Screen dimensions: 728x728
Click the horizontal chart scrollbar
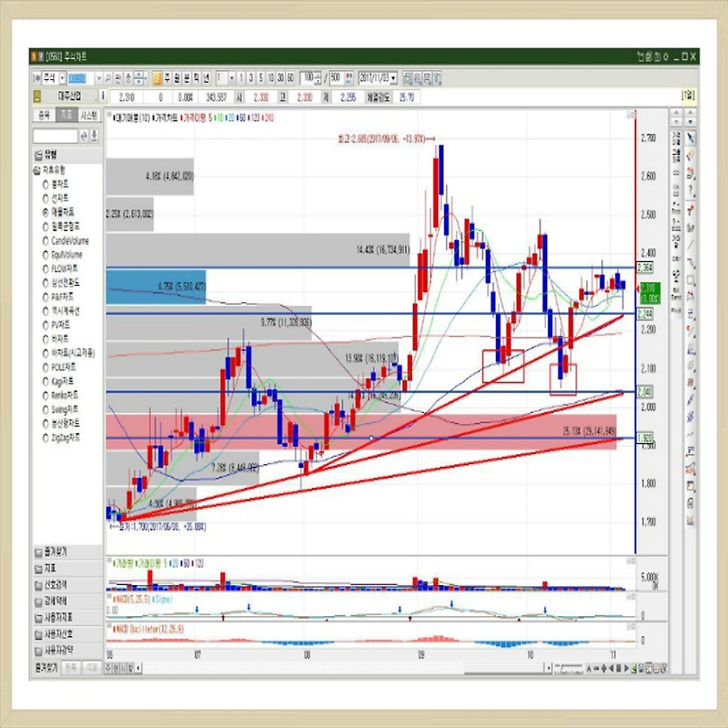tap(344, 668)
